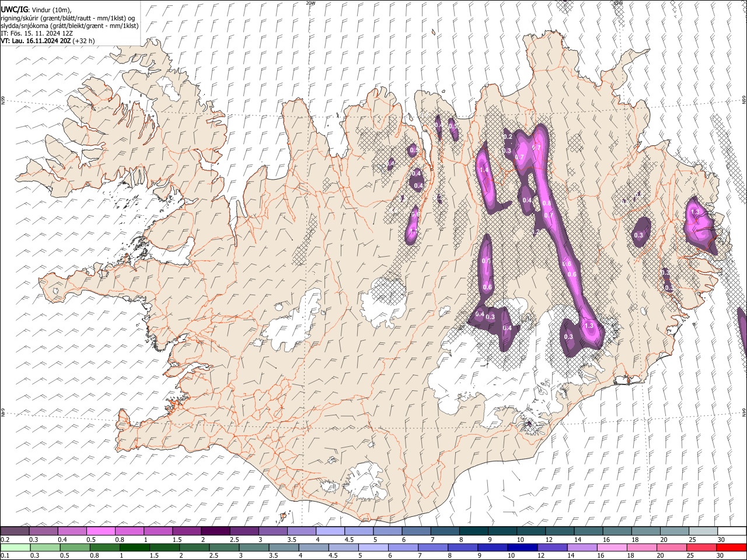Select the 'slydda/snjókoma' description line

[x=69, y=26]
